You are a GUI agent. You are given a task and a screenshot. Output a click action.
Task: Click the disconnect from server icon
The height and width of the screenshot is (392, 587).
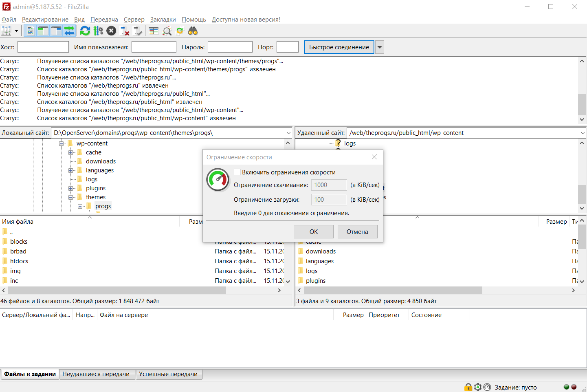pyautogui.click(x=125, y=31)
